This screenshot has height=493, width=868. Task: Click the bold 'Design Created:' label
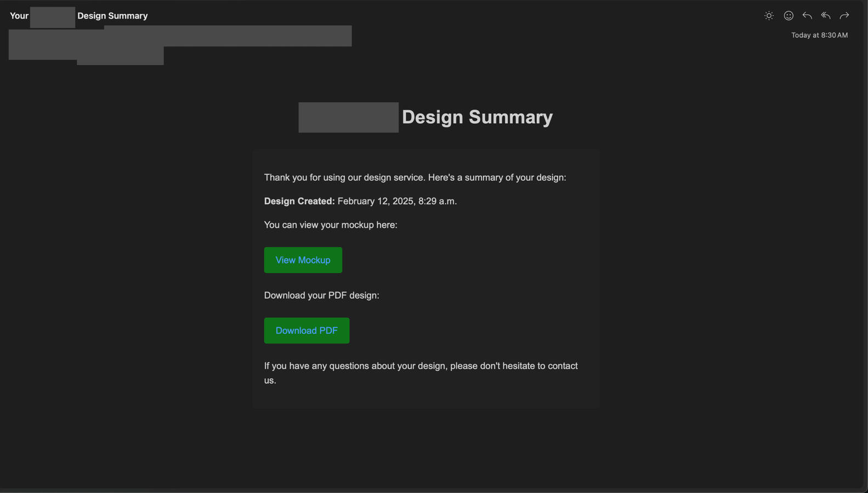299,201
